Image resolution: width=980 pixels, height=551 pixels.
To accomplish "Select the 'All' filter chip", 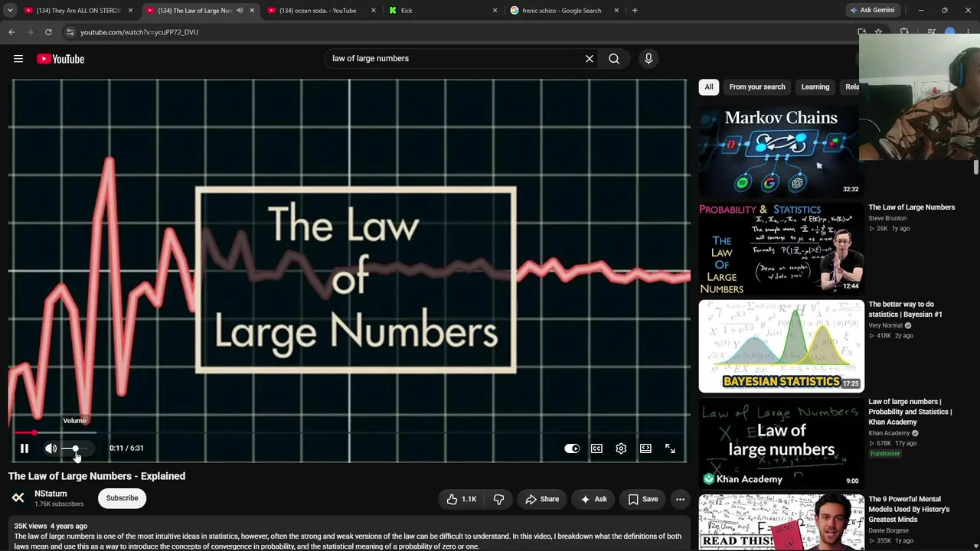I will point(709,86).
